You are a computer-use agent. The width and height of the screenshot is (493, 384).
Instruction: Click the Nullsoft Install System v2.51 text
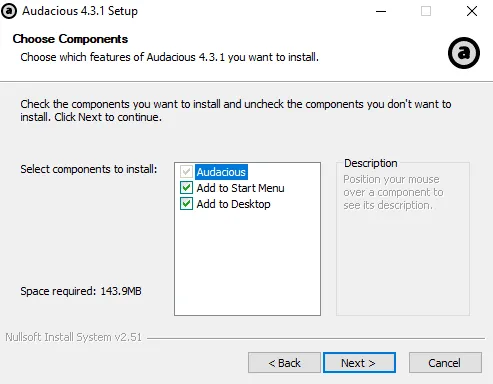tap(73, 337)
